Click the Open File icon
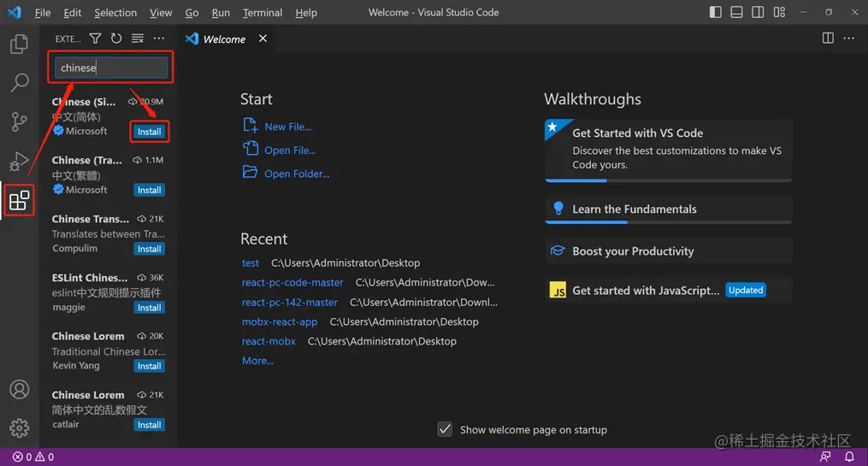This screenshot has height=466, width=868. point(251,148)
